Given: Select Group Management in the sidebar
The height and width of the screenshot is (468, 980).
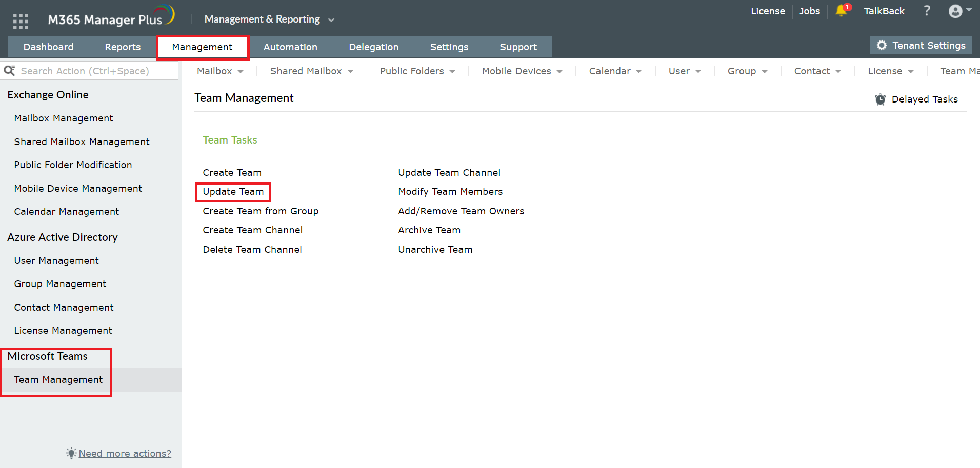Looking at the screenshot, I should pyautogui.click(x=60, y=284).
